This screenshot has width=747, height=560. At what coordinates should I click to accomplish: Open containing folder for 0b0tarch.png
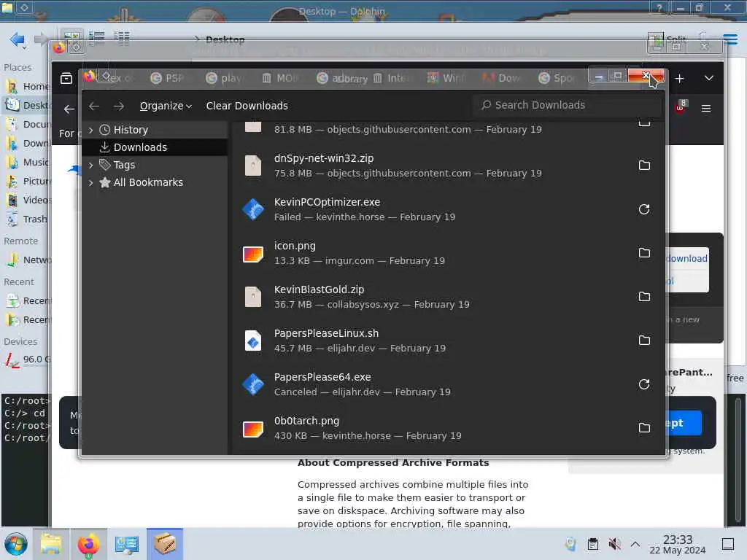tap(644, 427)
